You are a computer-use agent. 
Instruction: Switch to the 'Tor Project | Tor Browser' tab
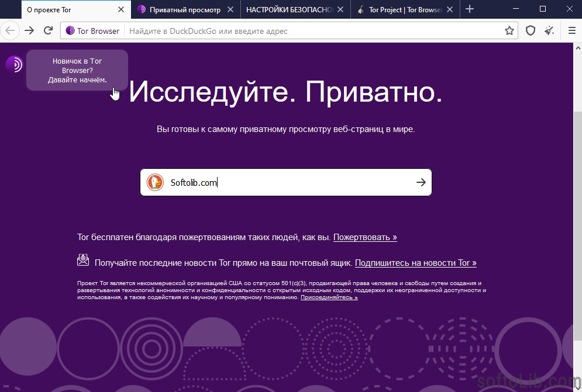coord(405,10)
